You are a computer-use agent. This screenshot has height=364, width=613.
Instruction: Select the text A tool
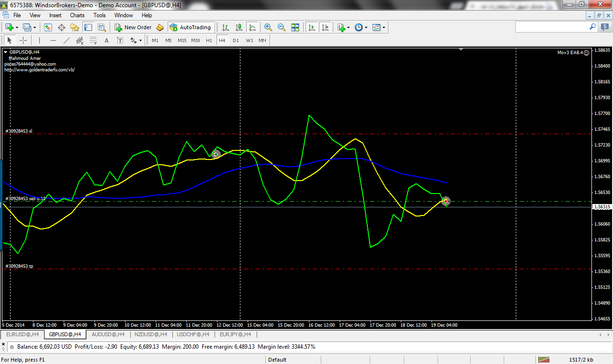tap(106, 40)
